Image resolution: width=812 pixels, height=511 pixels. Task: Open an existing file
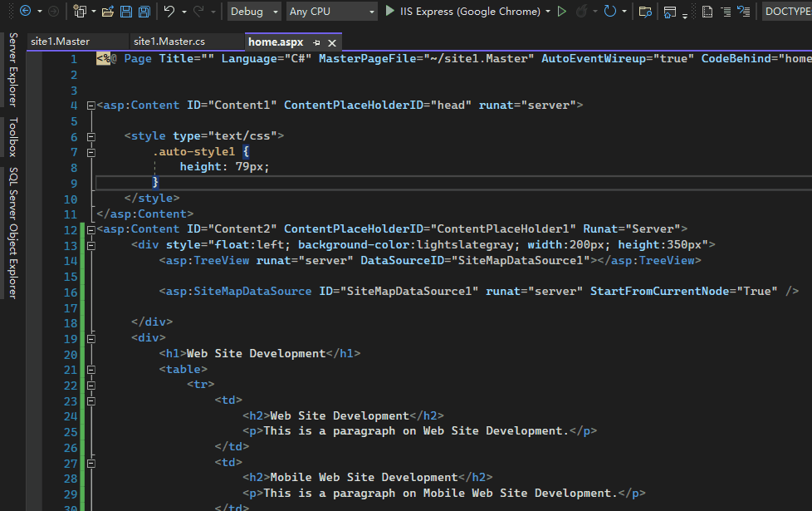point(105,11)
